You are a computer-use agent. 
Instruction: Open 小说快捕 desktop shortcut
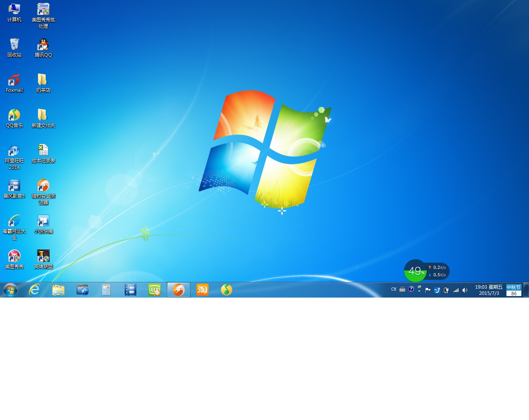(43, 224)
